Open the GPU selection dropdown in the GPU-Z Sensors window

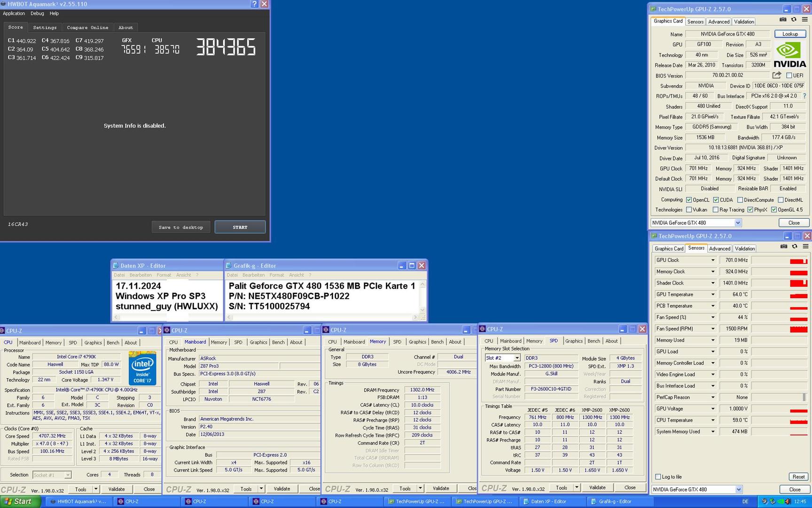[x=739, y=490]
